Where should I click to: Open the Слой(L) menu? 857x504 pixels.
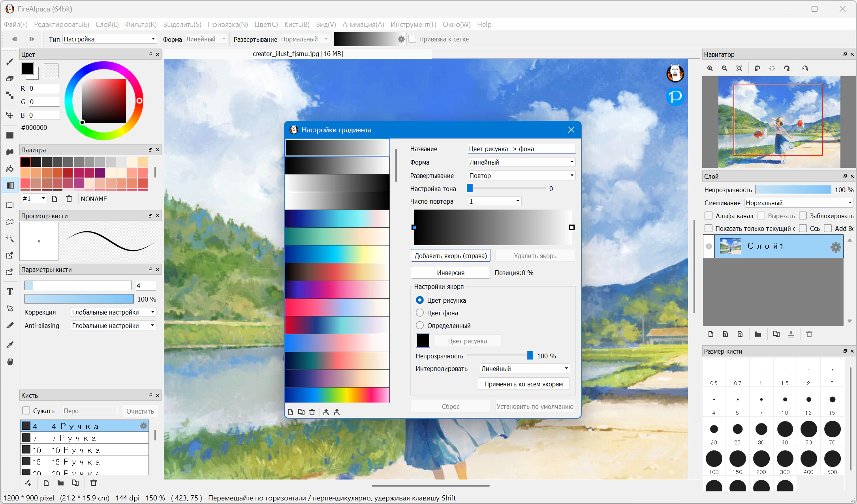click(107, 24)
